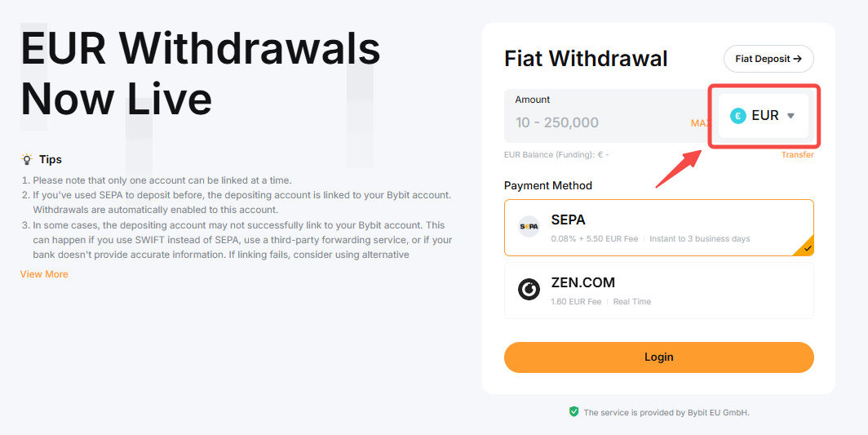The width and height of the screenshot is (868, 435).
Task: Click the arrow inside Fiat Deposit button
Action: point(797,59)
